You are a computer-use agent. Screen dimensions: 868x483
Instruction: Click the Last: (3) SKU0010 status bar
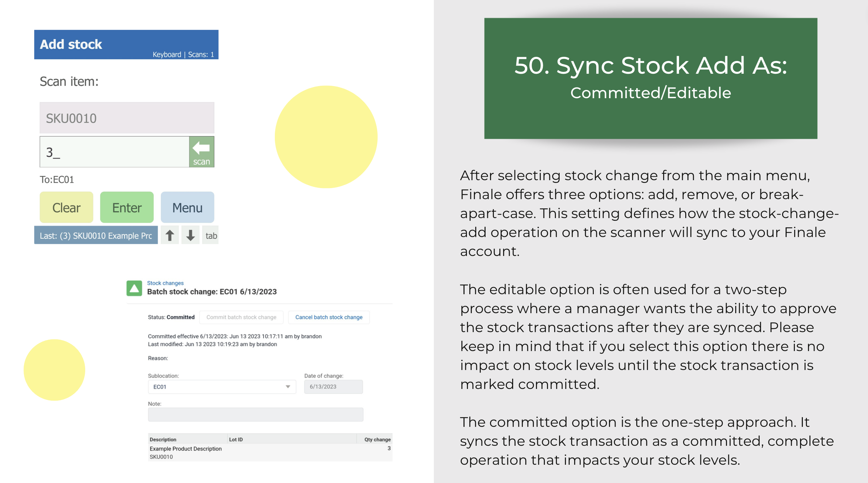(96, 235)
